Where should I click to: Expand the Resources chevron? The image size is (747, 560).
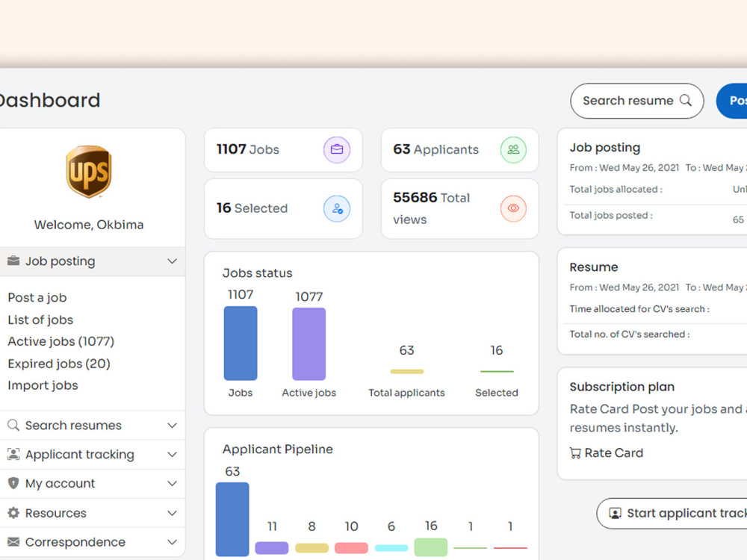172,513
